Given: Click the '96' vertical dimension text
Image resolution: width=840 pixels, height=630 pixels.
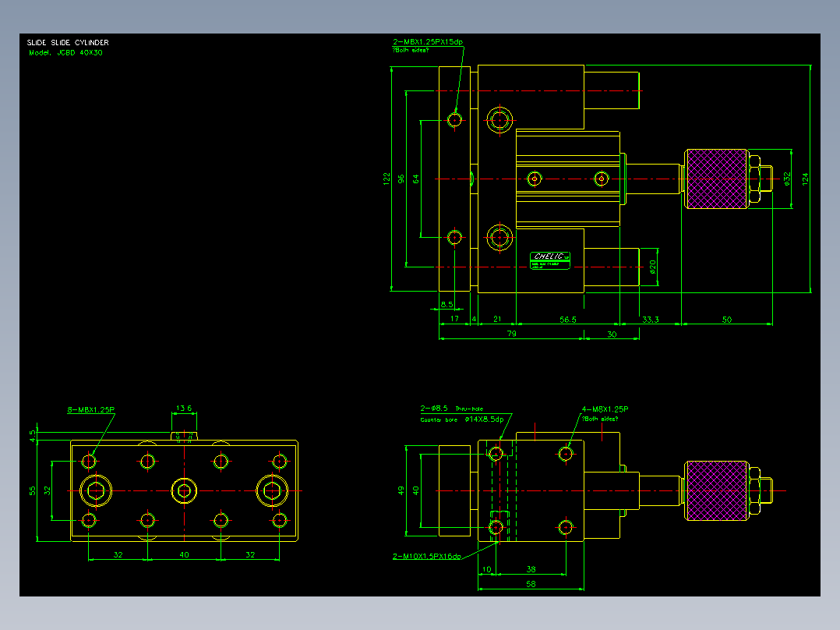Looking at the screenshot, I should (x=401, y=179).
